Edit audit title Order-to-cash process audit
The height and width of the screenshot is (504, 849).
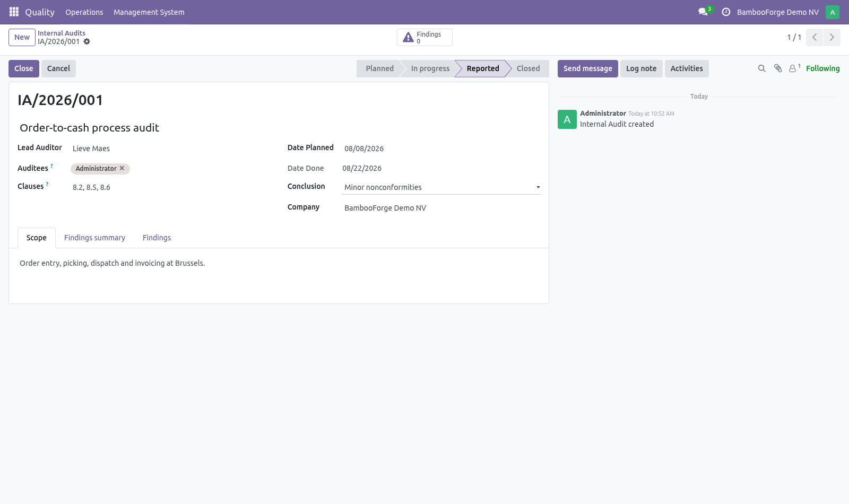279,128
